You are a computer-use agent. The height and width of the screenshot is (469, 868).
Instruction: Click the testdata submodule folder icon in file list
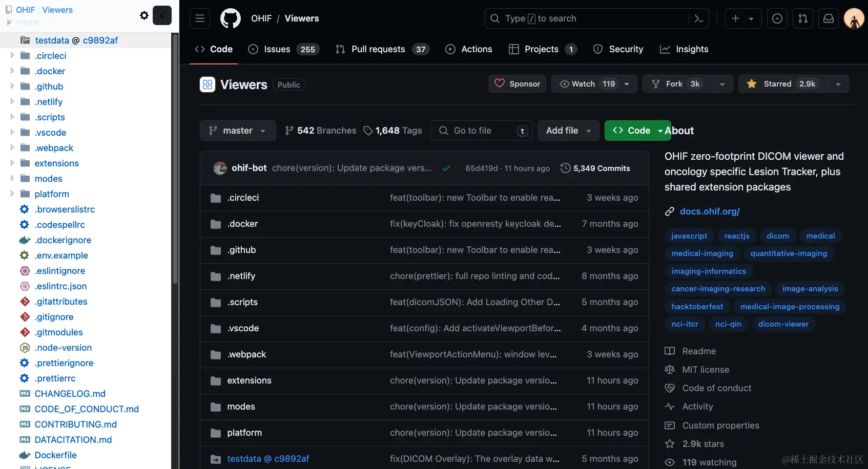pos(216,459)
